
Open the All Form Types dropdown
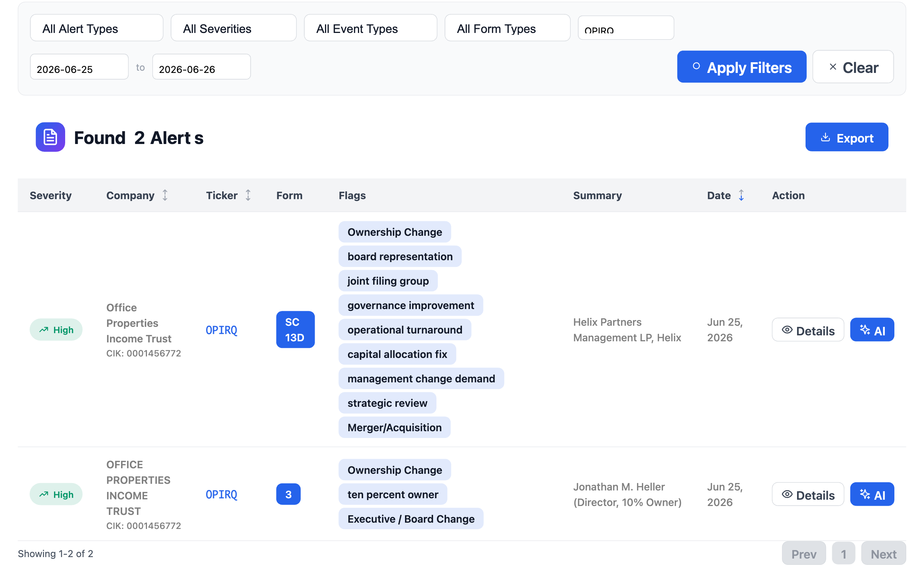[x=507, y=28]
